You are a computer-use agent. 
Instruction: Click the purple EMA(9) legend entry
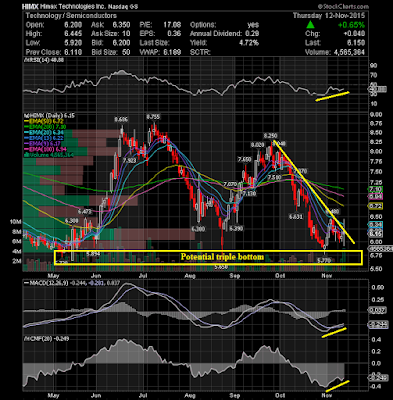coord(44,144)
